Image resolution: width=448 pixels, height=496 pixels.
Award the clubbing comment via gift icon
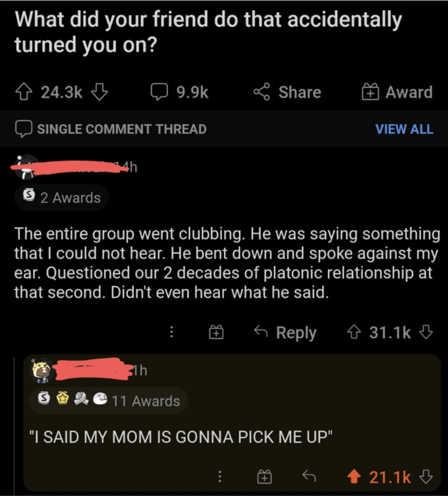click(216, 333)
